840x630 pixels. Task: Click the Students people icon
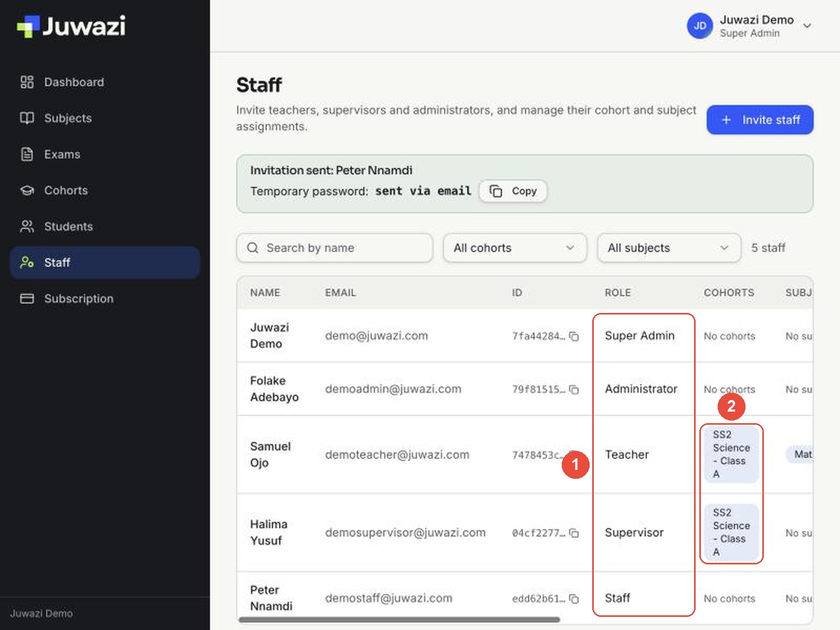coord(27,226)
